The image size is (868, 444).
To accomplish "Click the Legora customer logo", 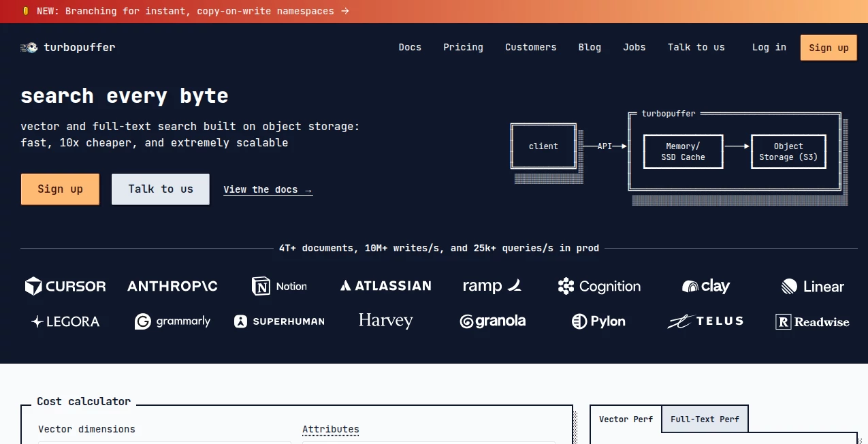I will (x=65, y=321).
